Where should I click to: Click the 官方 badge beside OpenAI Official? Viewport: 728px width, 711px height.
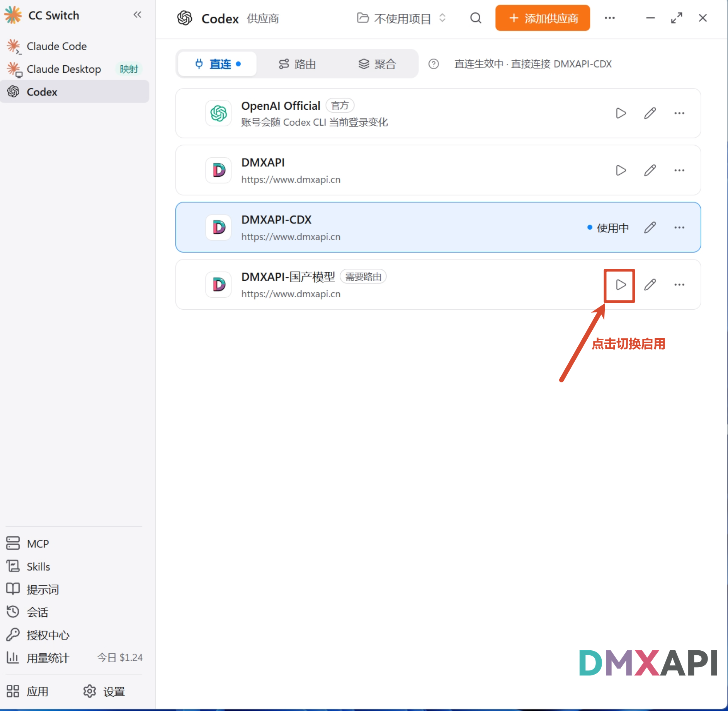point(340,106)
